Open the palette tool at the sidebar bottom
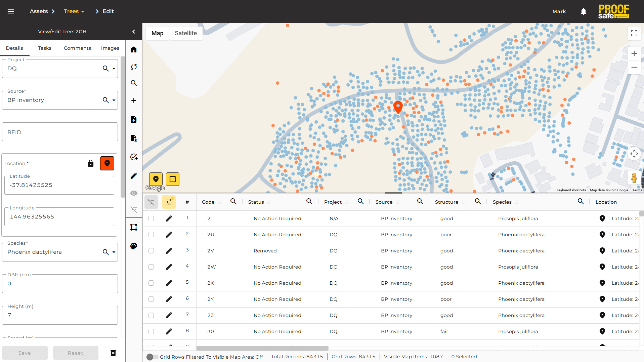 coord(134,246)
